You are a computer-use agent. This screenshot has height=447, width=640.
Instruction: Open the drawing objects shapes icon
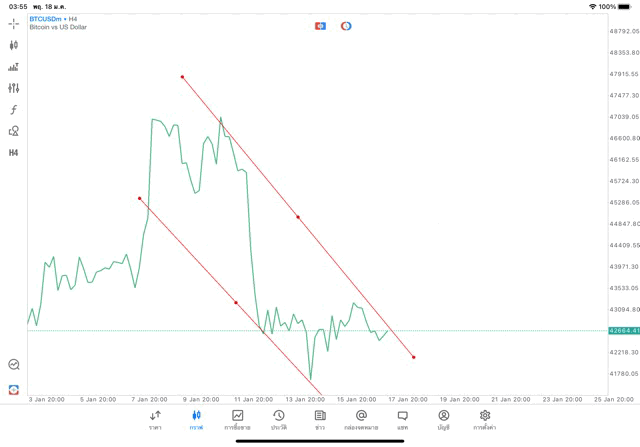tap(14, 131)
